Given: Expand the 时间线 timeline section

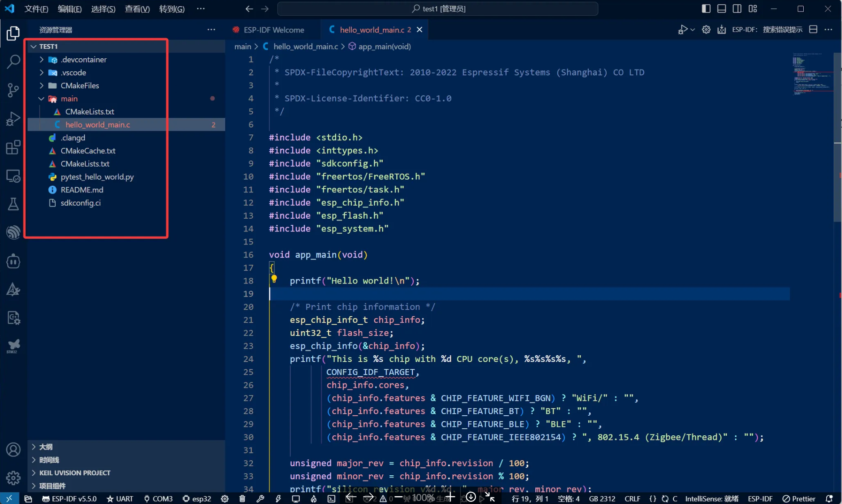Looking at the screenshot, I should coord(126,460).
